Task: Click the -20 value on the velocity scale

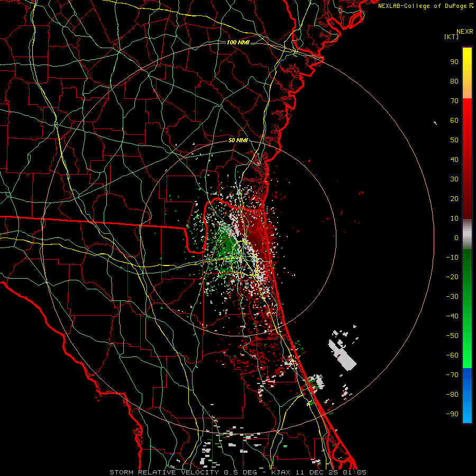Action: [452, 277]
